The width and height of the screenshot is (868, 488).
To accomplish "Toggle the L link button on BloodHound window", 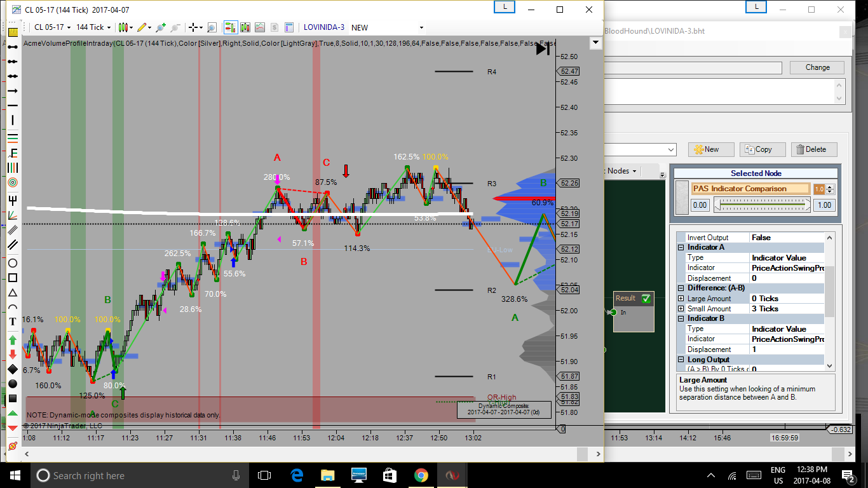I will click(x=756, y=7).
